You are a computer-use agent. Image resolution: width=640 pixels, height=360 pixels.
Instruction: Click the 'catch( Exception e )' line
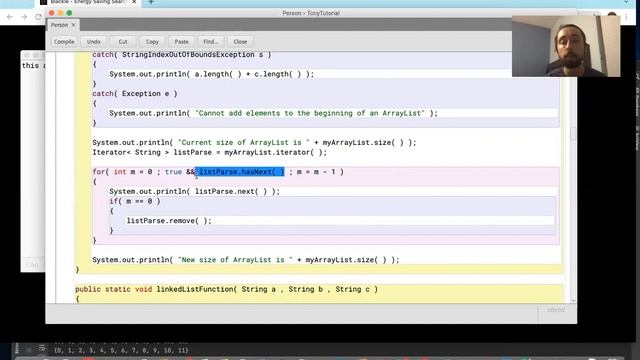pyautogui.click(x=135, y=93)
